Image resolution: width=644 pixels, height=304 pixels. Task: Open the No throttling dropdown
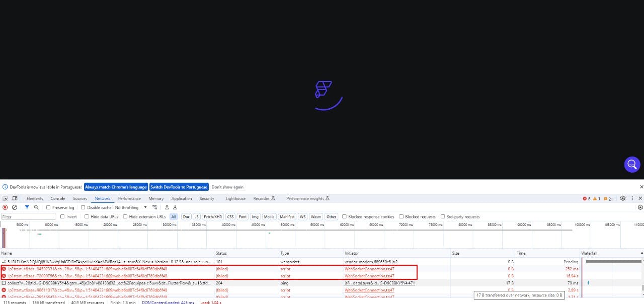coord(131,207)
